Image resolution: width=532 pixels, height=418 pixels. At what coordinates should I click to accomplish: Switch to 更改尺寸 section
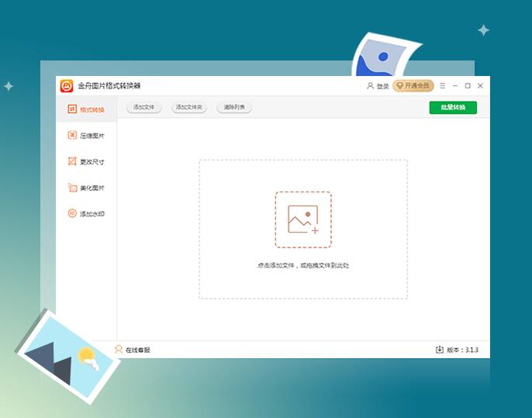coord(86,161)
